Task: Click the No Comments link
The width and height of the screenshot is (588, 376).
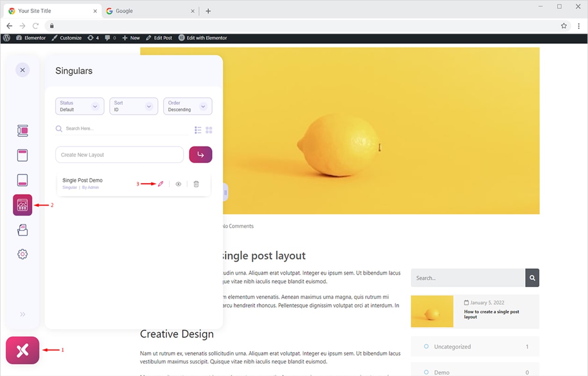Action: click(x=238, y=226)
